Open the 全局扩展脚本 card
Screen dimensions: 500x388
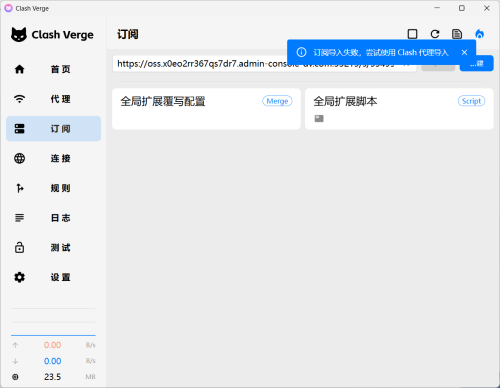pyautogui.click(x=399, y=109)
